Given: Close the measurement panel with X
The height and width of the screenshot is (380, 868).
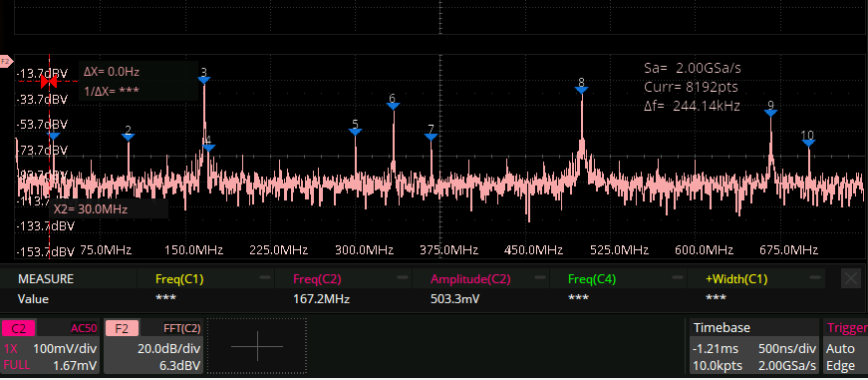Looking at the screenshot, I should (850, 278).
